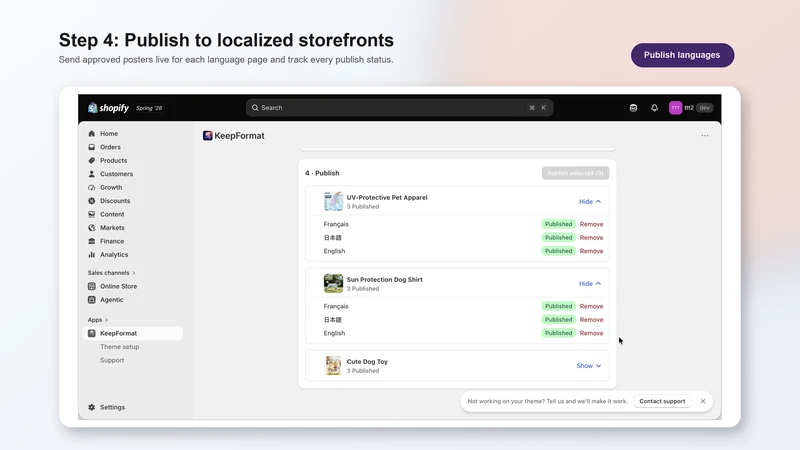
Task: Click the Contact support button
Action: pos(662,401)
